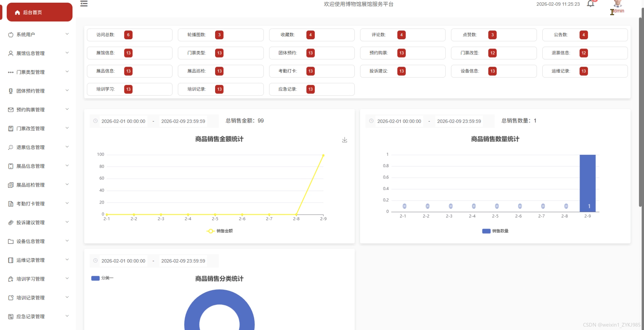
Task: Set end date in 销售分类 range picker
Action: click(x=183, y=261)
